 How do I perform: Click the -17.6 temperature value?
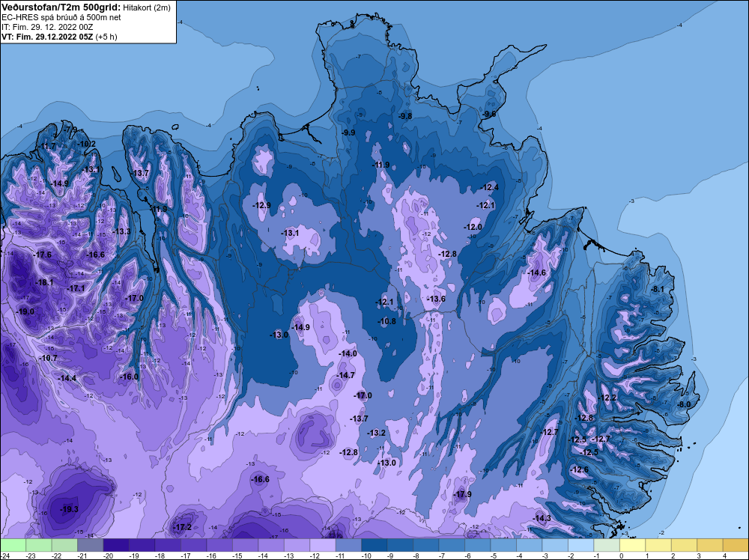click(43, 255)
